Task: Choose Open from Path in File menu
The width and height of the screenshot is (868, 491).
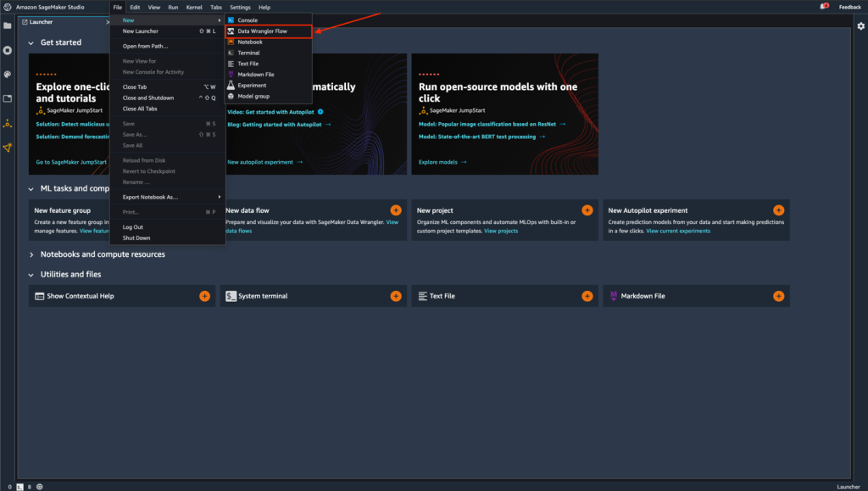Action: [x=167, y=46]
